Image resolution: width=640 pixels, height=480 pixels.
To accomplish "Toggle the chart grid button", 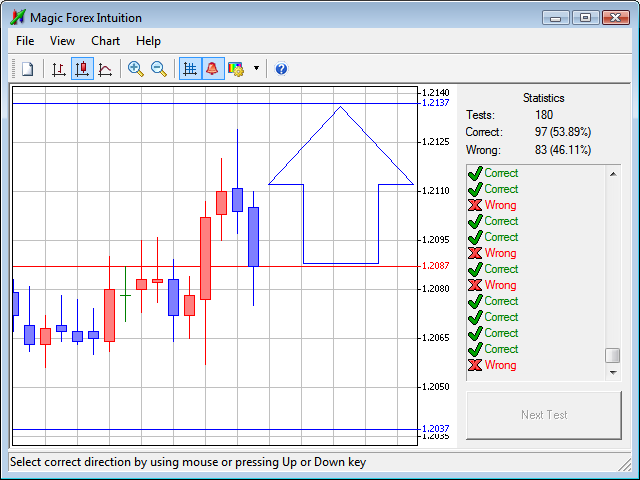I will [x=190, y=69].
